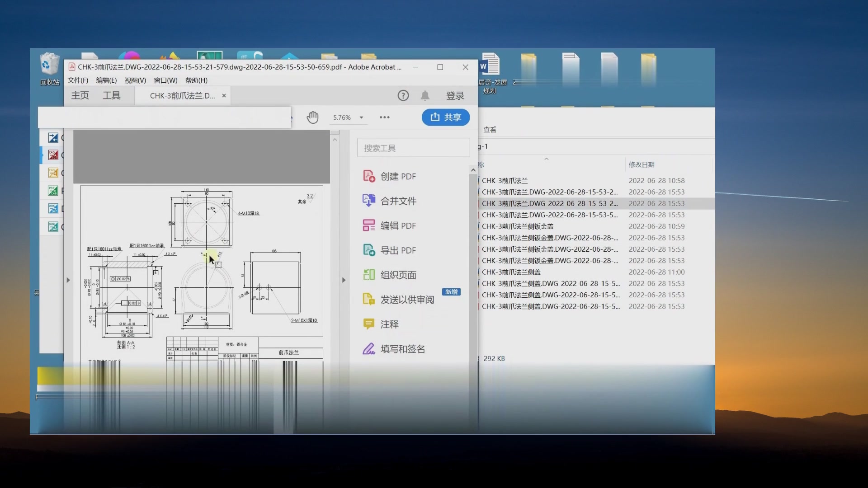Click the document view scroll-up arrow
Image resolution: width=868 pixels, height=488 pixels.
tap(335, 140)
